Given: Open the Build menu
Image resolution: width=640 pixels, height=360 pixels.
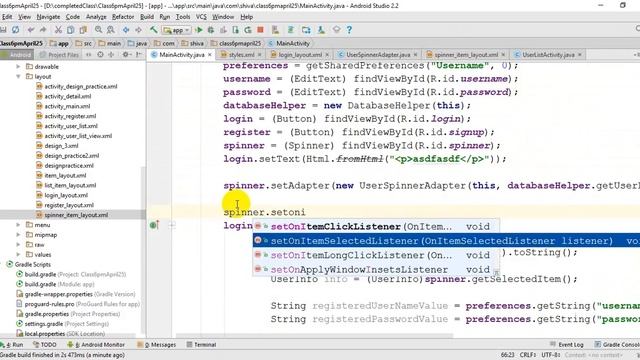Looking at the screenshot, I should (147, 17).
